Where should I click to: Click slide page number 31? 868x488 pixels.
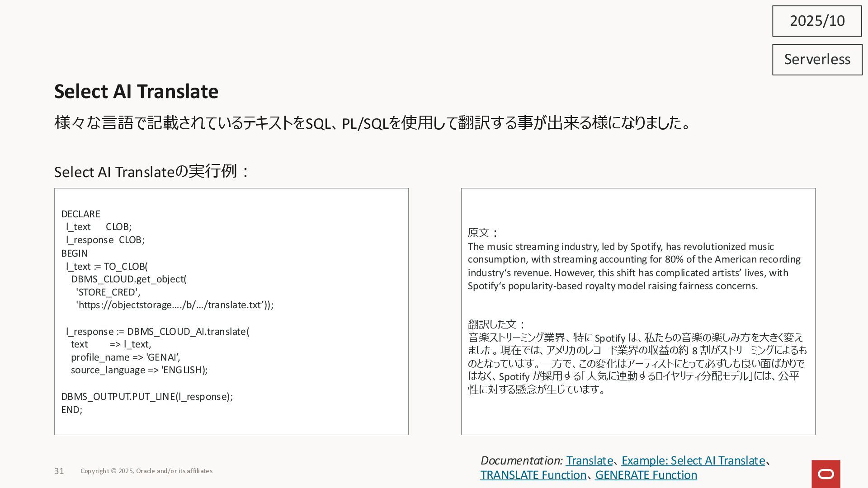59,471
